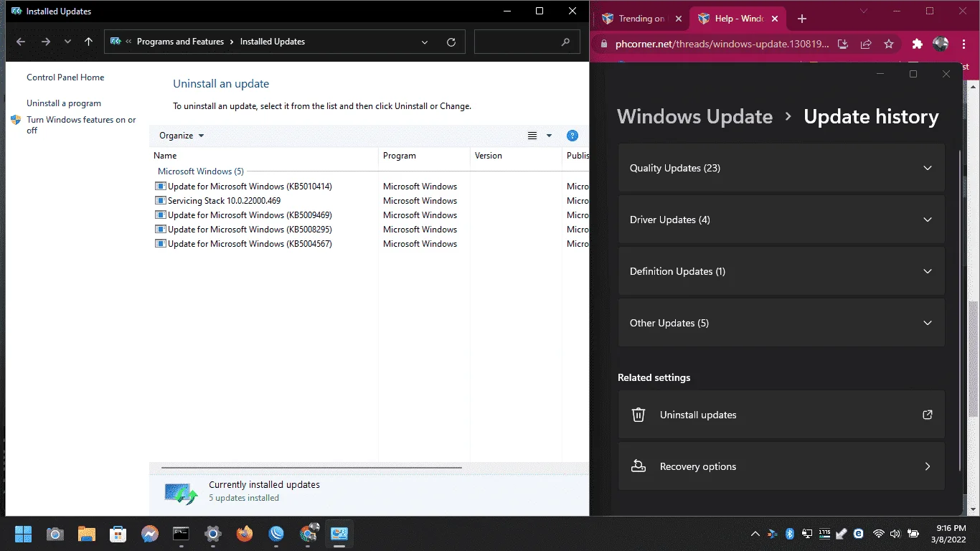Switch to the Chrome taskbar icon
Screen dimensions: 980x551
pos(309,534)
